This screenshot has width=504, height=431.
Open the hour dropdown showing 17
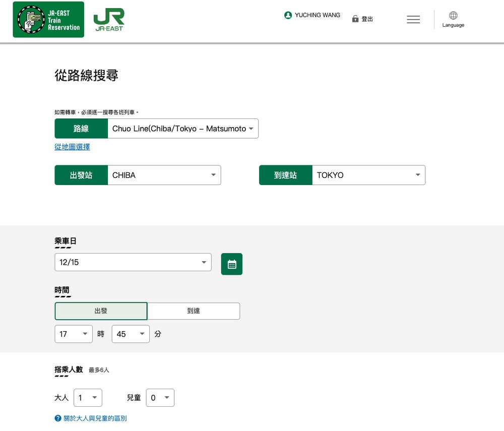point(73,334)
